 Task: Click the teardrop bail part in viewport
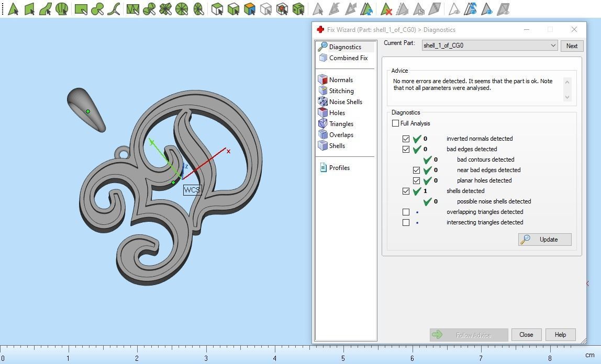86,110
